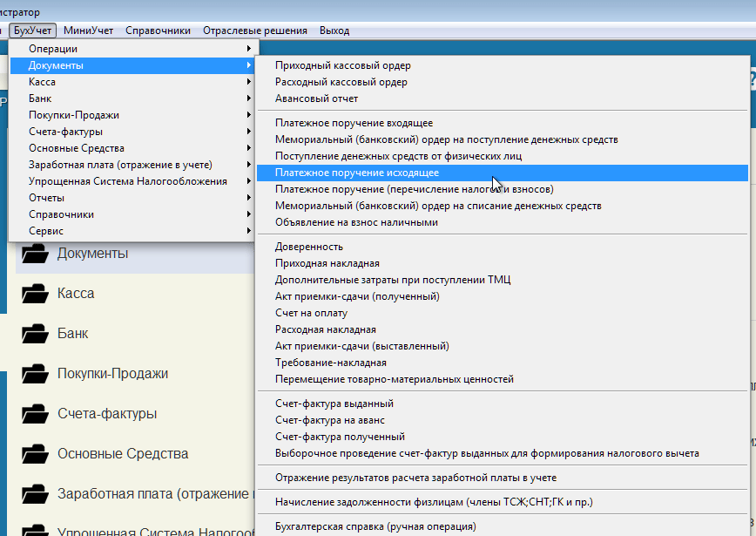Expand the Отчеты submenu
This screenshot has height=536, width=756.
[x=134, y=198]
